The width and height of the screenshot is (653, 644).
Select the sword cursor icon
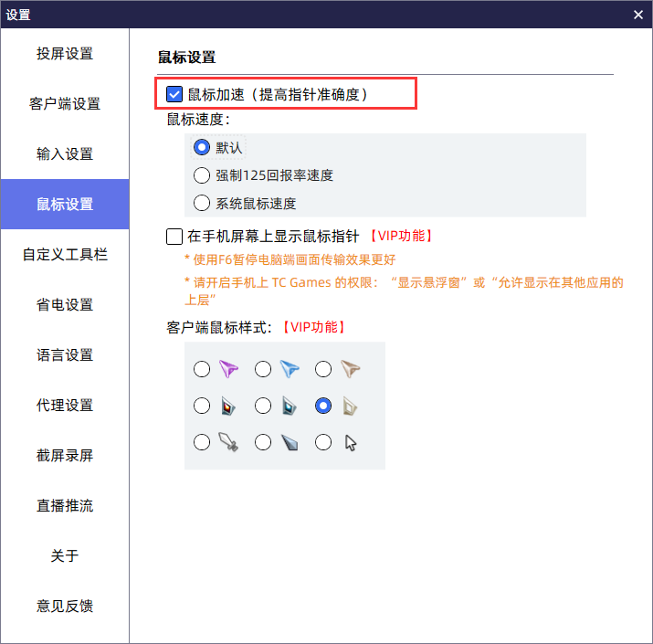[x=228, y=442]
